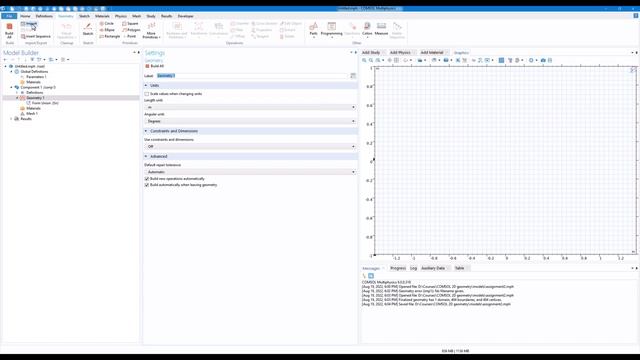Open the Colors menu in ribbon

pyautogui.click(x=367, y=30)
